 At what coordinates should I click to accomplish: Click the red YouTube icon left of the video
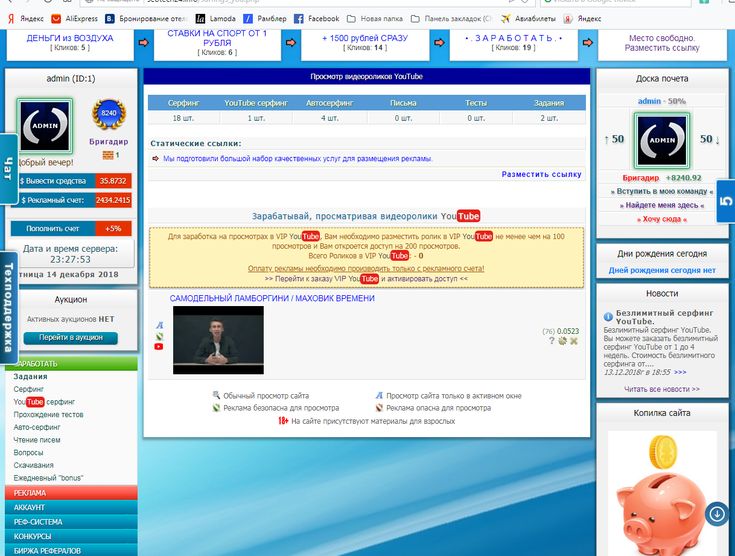point(159,347)
